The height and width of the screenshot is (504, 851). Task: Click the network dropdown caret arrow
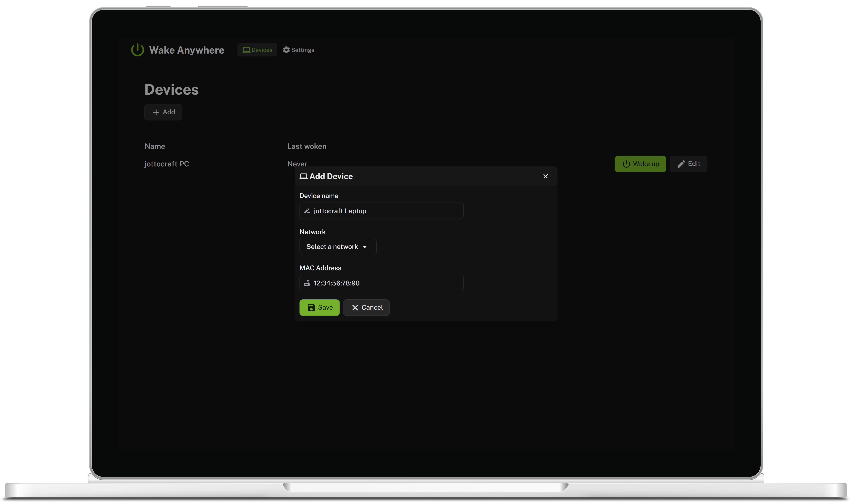coord(365,247)
